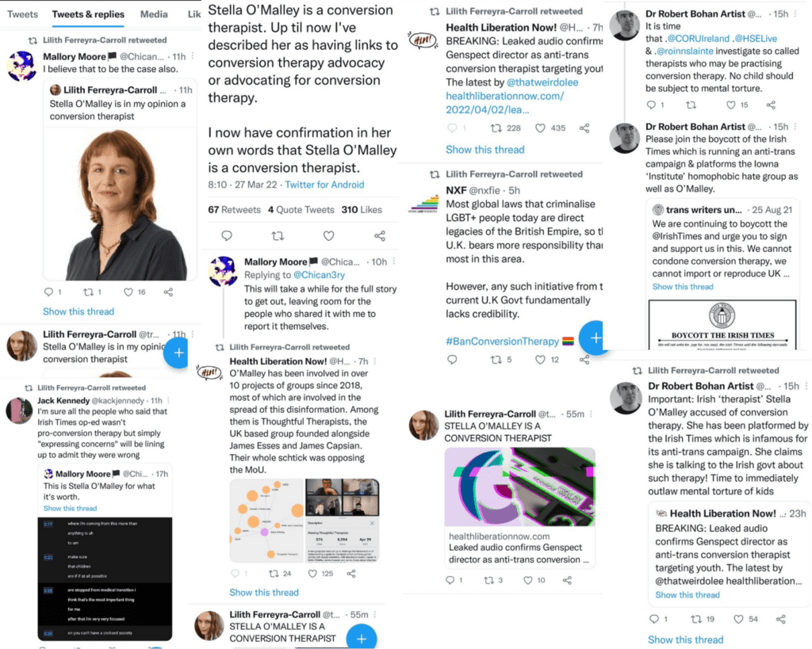Open more options on Dr Robert Bohan's top tweet
812x649 pixels.
tap(795, 14)
